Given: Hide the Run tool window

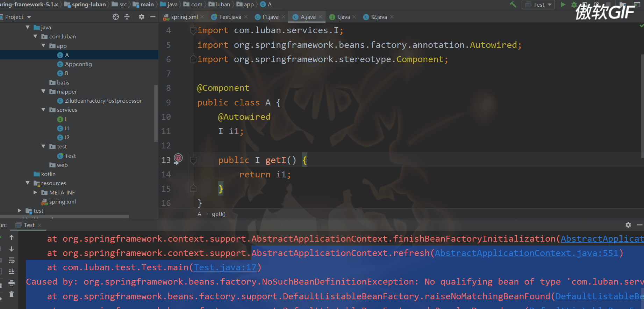Looking at the screenshot, I should tap(640, 225).
